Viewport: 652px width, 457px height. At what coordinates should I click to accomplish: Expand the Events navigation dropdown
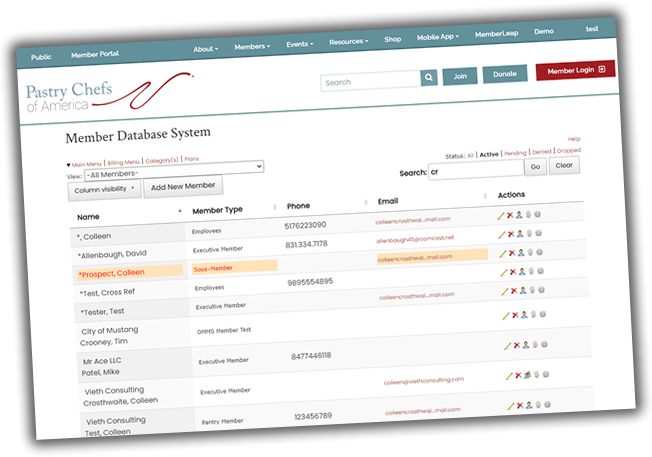pos(299,44)
